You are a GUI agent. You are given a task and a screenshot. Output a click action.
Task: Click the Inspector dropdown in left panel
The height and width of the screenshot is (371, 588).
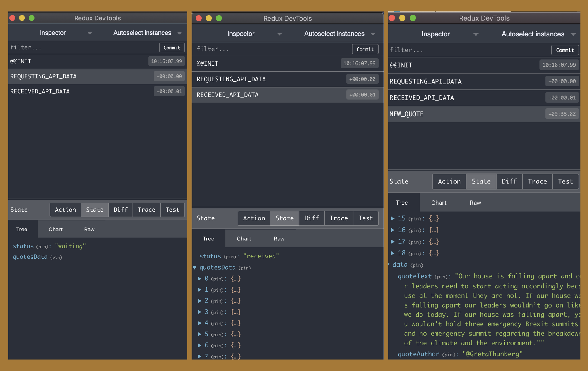[51, 33]
